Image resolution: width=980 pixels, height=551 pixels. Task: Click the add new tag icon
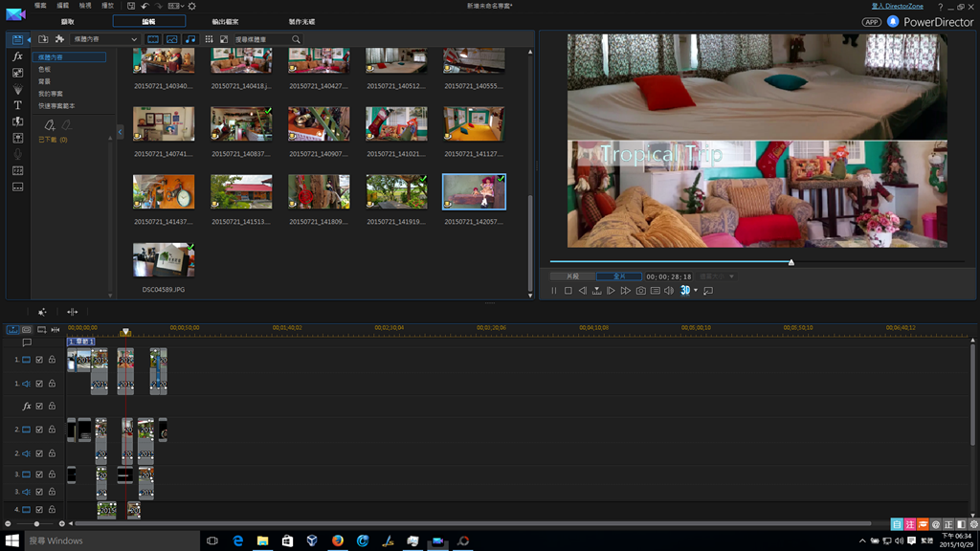(50, 125)
